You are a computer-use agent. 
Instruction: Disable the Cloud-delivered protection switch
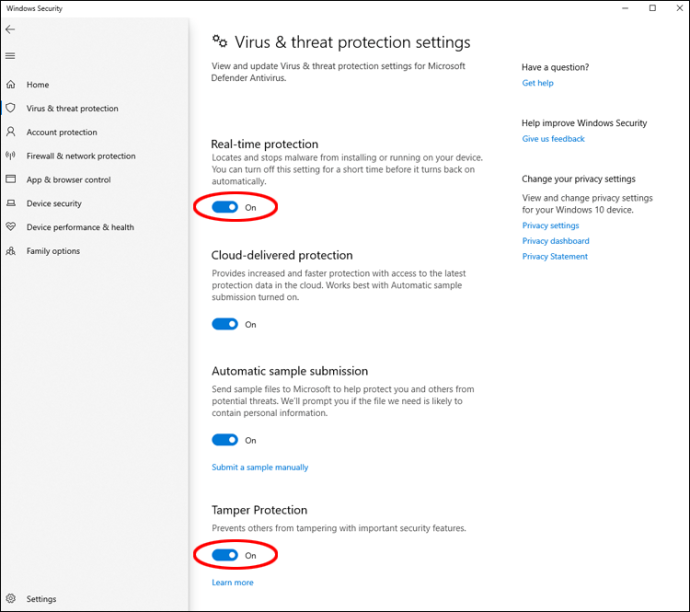click(225, 324)
